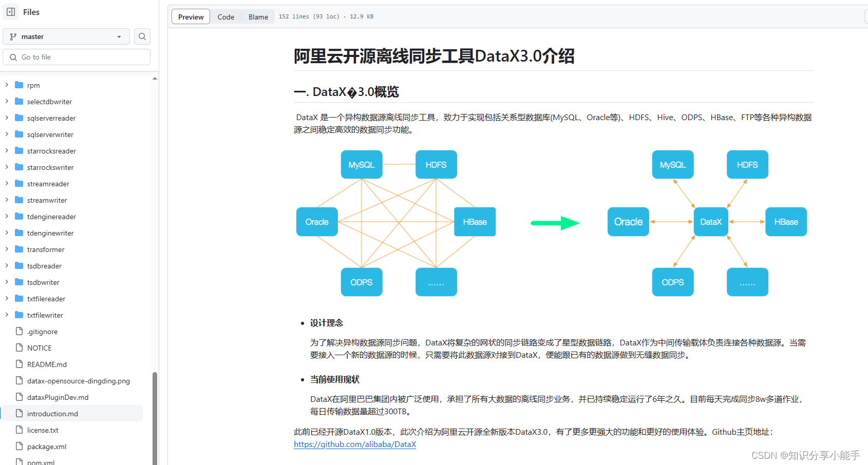Click the 当前使用现状 bullet heading
868x465 pixels.
335,379
